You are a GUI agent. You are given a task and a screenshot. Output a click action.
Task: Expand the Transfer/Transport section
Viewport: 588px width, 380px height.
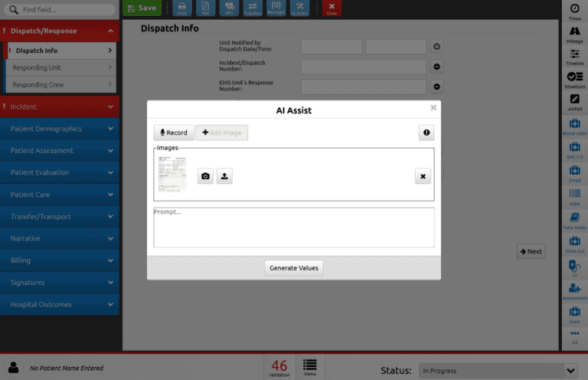60,217
